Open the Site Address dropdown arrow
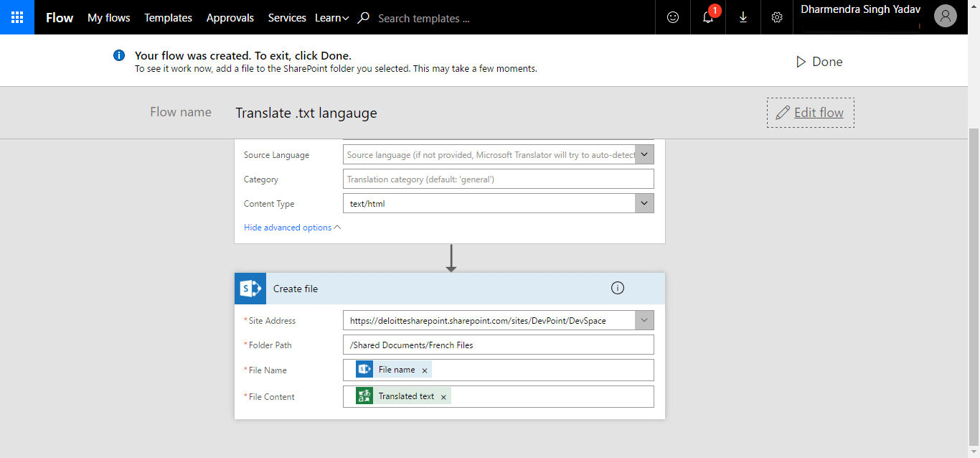 [x=645, y=321]
